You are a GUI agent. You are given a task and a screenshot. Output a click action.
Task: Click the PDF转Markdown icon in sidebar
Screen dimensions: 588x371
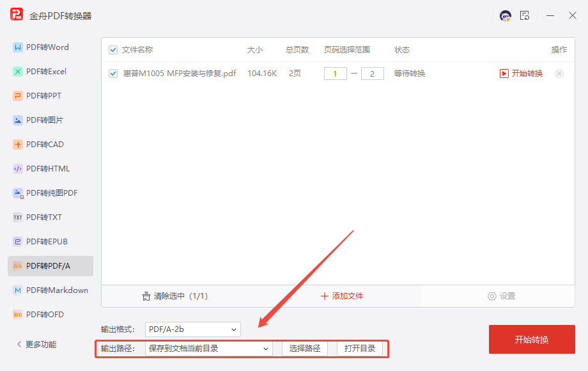tap(18, 290)
